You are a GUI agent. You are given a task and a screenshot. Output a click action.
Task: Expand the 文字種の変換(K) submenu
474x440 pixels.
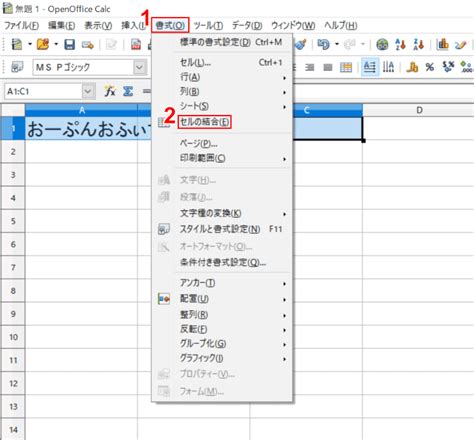point(222,213)
